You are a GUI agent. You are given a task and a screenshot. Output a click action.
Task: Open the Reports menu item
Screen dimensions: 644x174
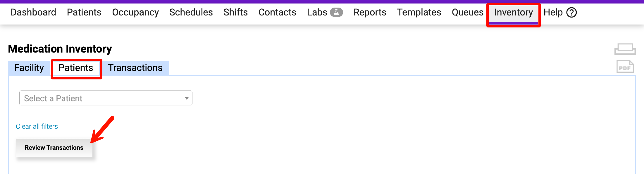[370, 12]
